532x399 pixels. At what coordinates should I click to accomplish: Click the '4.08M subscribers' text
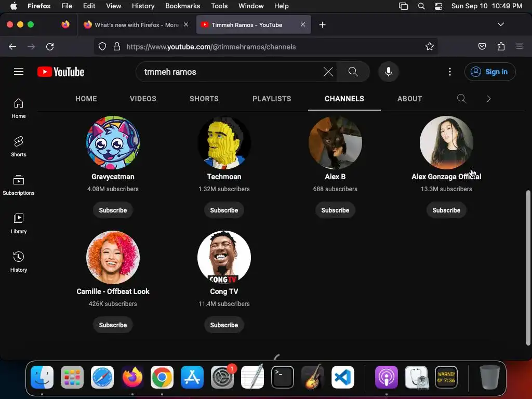tap(113, 189)
